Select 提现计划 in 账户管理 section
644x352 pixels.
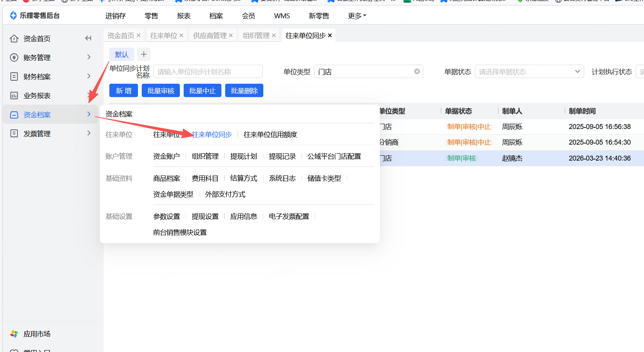pyautogui.click(x=244, y=156)
